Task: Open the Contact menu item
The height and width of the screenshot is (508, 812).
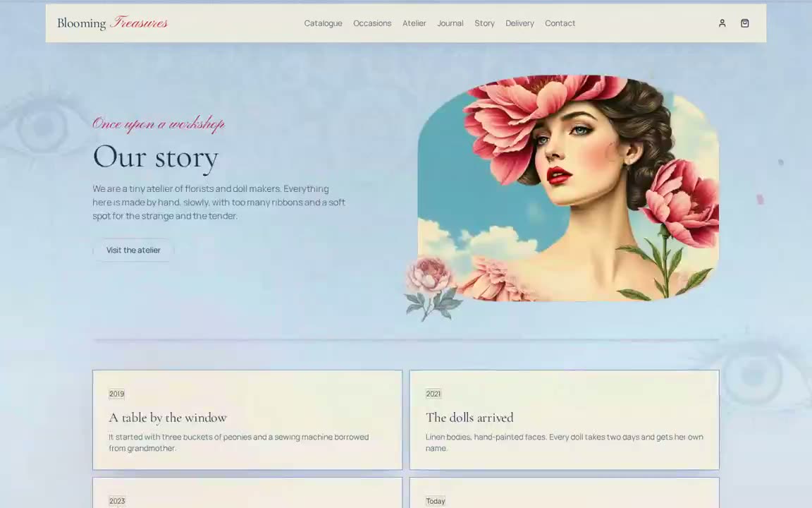Action: [560, 23]
